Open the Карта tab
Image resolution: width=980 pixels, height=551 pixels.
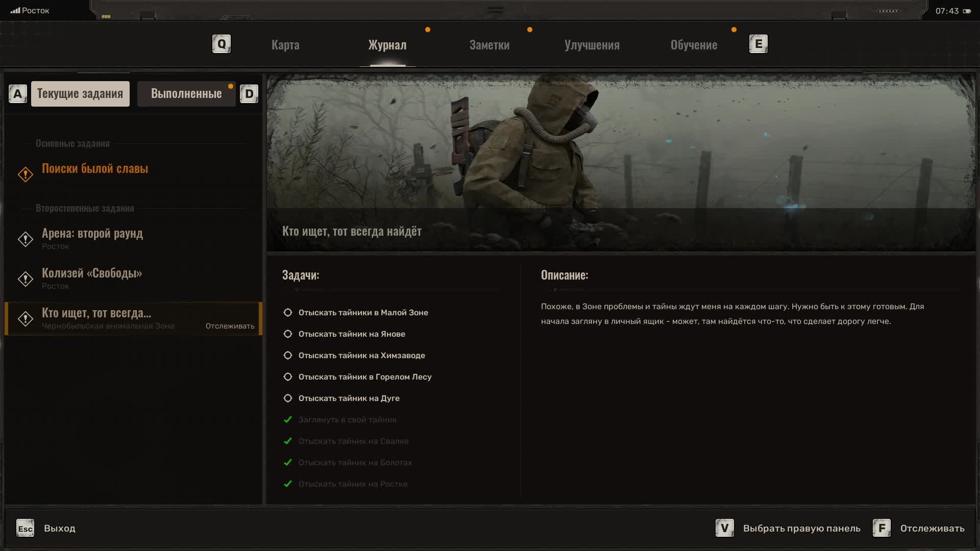click(285, 45)
